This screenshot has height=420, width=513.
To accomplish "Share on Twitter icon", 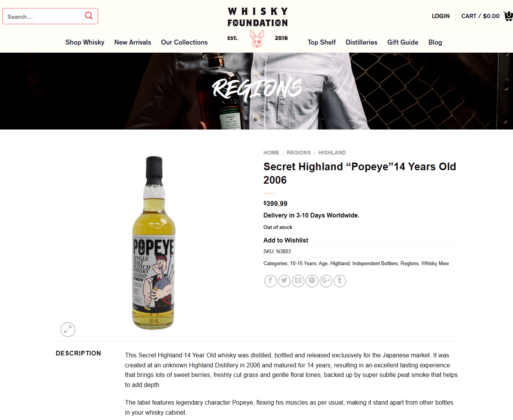I will point(284,281).
